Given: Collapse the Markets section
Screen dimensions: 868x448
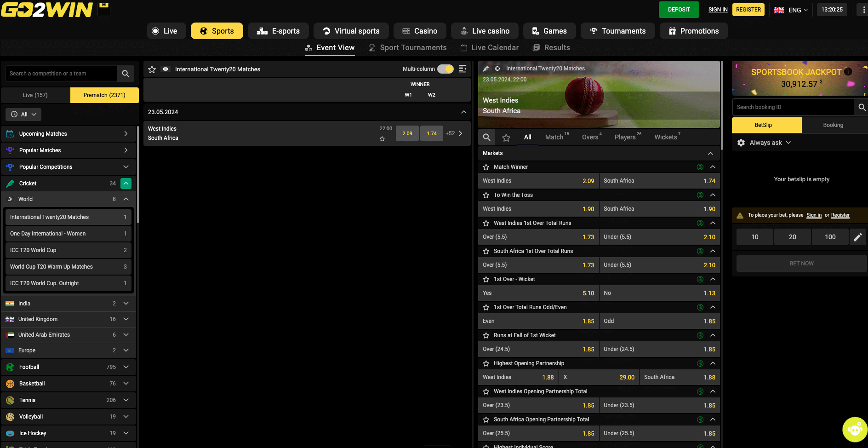Looking at the screenshot, I should click(x=710, y=153).
